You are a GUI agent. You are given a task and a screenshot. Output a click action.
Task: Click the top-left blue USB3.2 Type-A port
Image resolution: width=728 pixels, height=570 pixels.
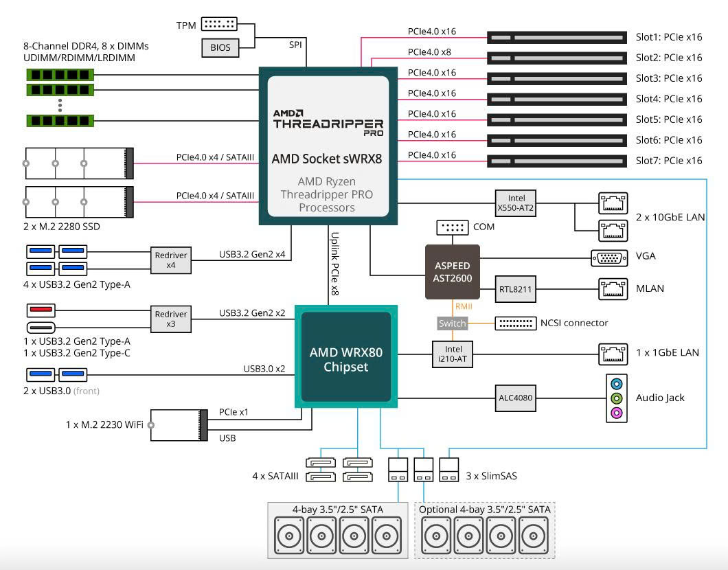(x=41, y=251)
